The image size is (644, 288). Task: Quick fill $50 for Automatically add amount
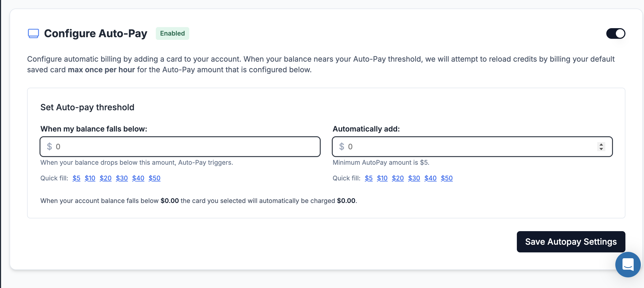point(447,178)
